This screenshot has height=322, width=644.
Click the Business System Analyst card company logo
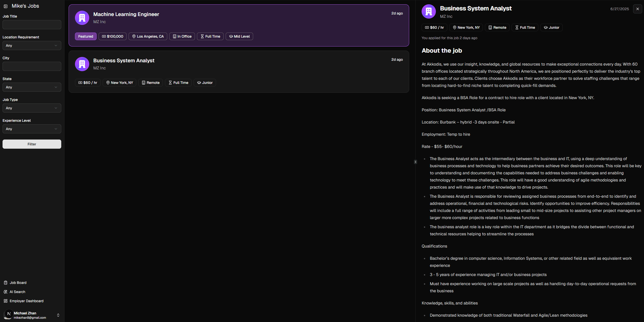tap(82, 64)
